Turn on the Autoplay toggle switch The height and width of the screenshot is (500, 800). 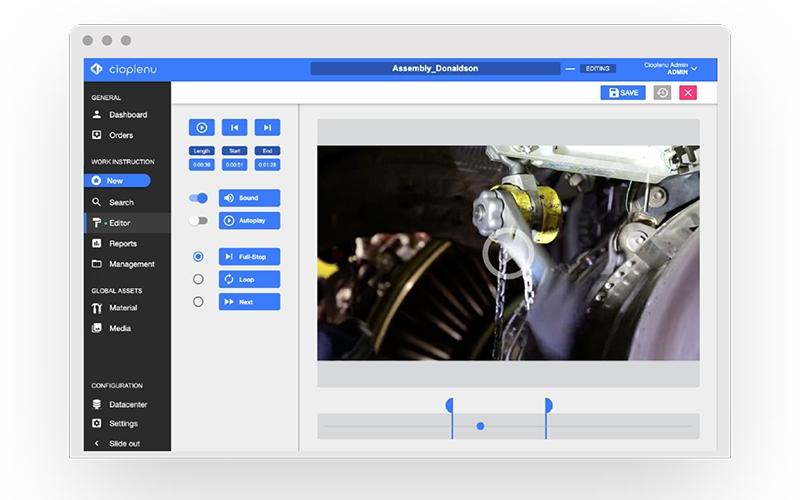point(198,220)
